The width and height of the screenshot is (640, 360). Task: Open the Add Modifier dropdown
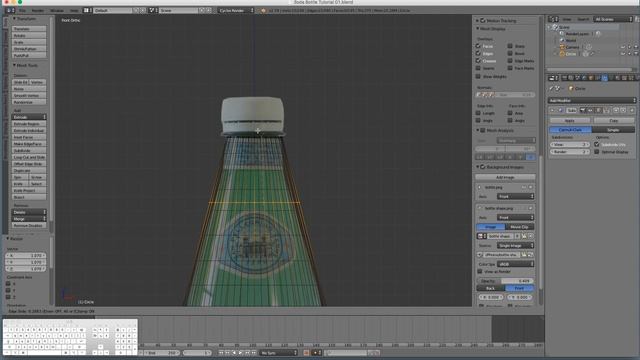(x=592, y=100)
